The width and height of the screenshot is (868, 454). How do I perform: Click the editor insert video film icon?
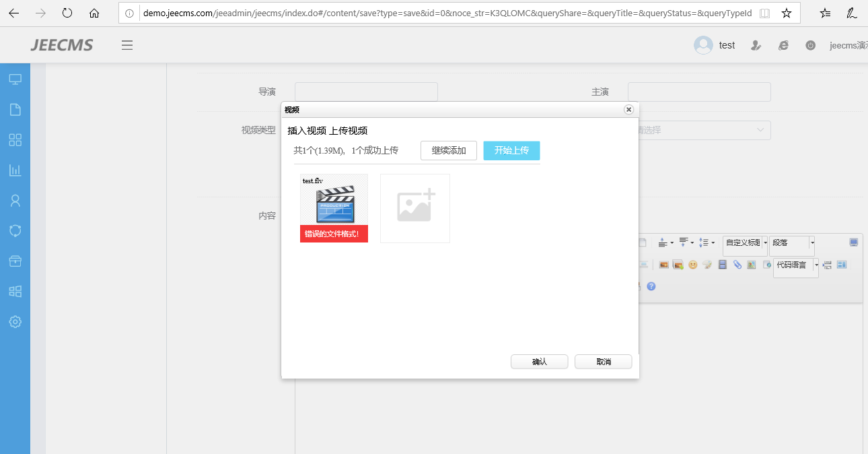point(723,265)
